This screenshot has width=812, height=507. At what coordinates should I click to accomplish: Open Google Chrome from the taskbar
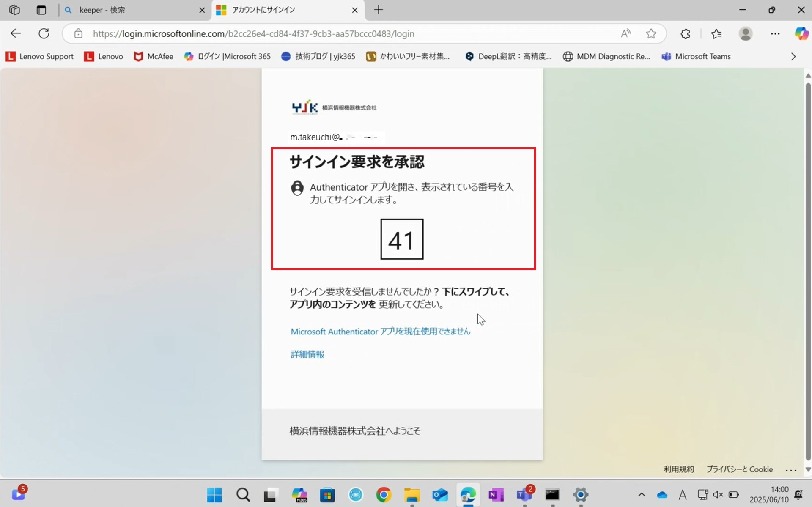[x=384, y=494]
